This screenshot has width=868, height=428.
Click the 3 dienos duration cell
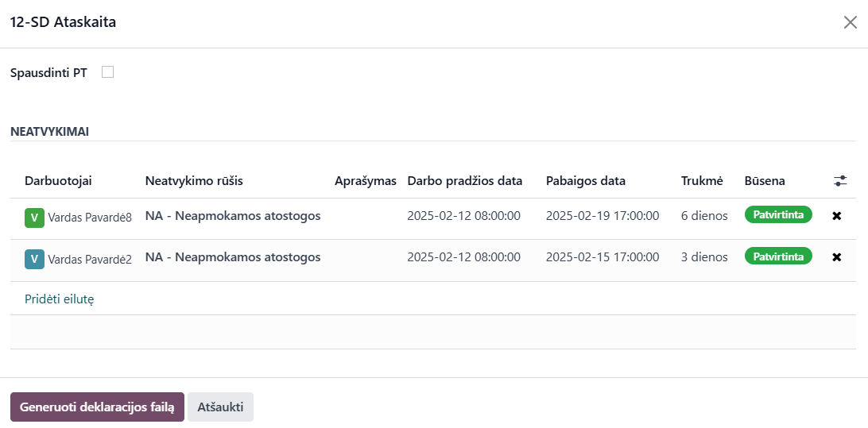coord(704,257)
